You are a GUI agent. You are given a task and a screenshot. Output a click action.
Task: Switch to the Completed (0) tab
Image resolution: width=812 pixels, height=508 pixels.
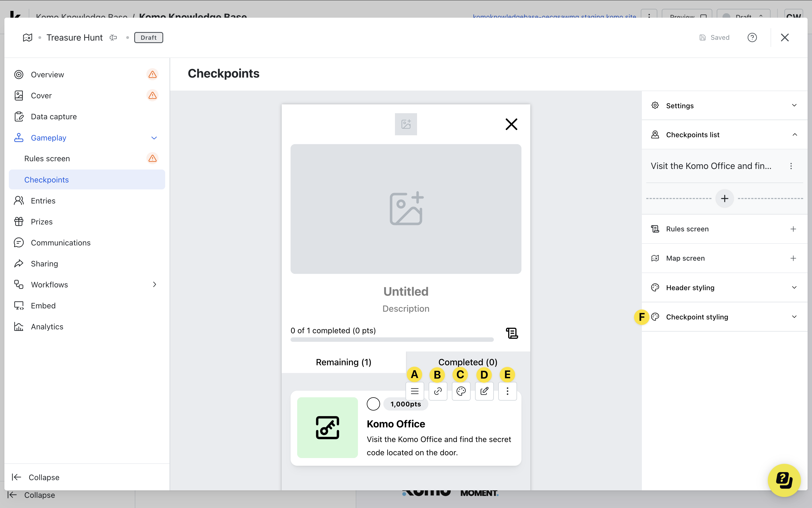pos(468,362)
